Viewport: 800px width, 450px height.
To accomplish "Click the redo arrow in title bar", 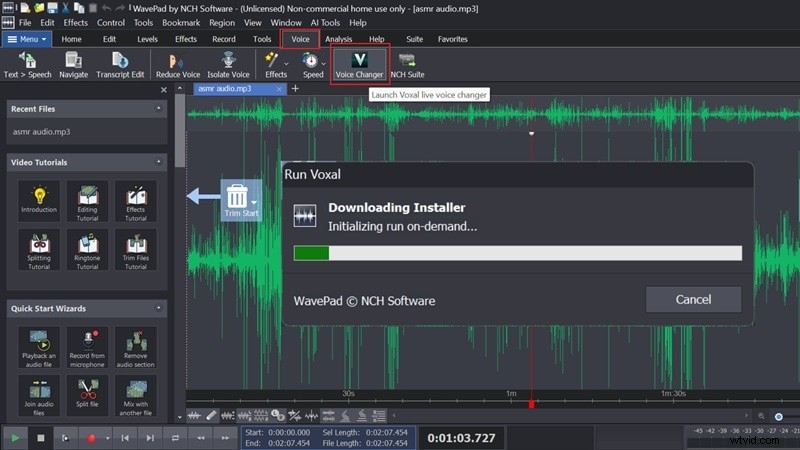I will pos(120,8).
